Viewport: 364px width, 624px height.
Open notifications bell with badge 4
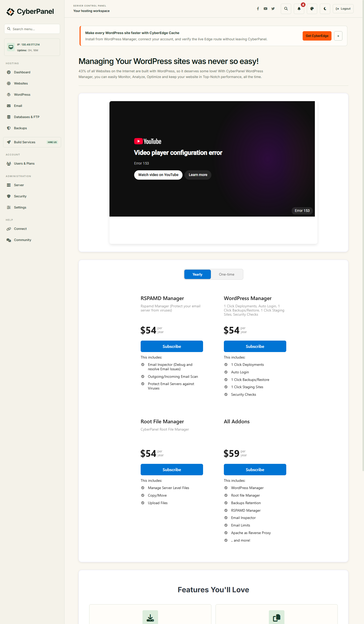299,9
